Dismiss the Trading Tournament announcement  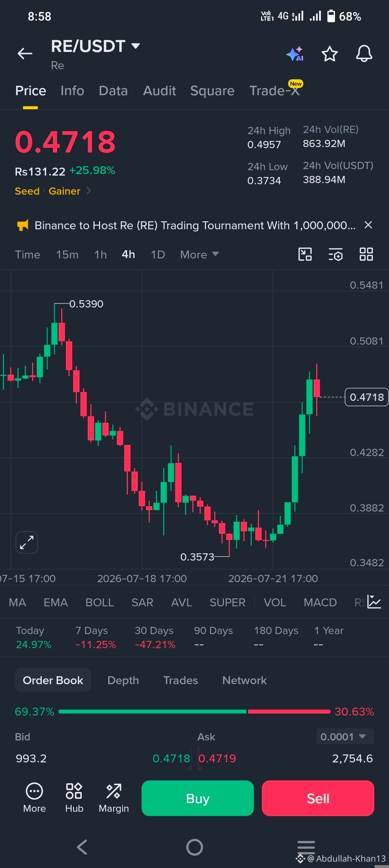tap(368, 225)
